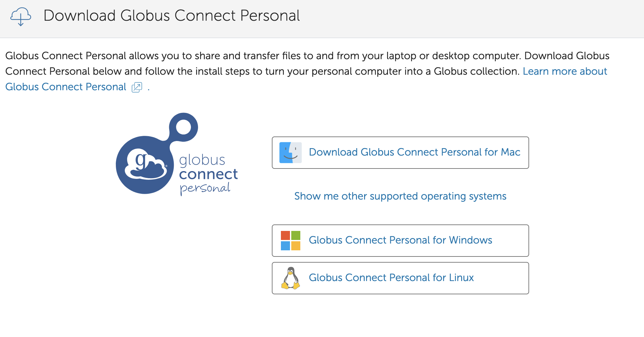Follow the 'Learn more about' link text
644x337 pixels.
565,71
